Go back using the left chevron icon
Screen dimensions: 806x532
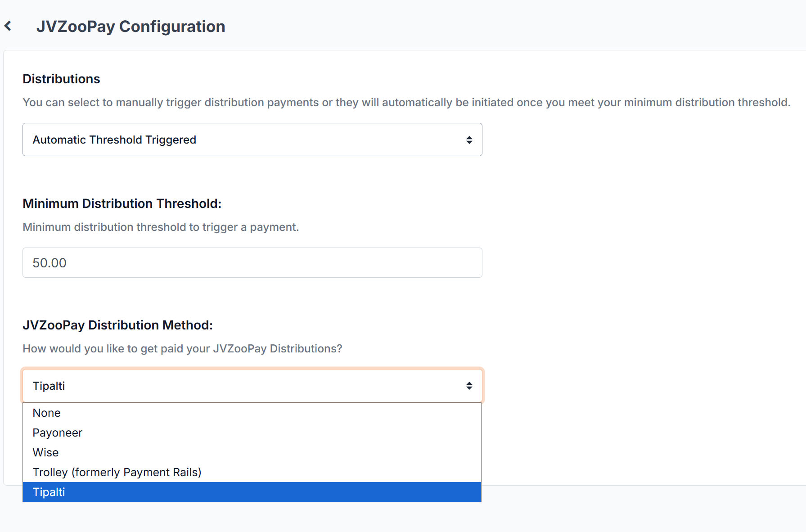(x=8, y=26)
